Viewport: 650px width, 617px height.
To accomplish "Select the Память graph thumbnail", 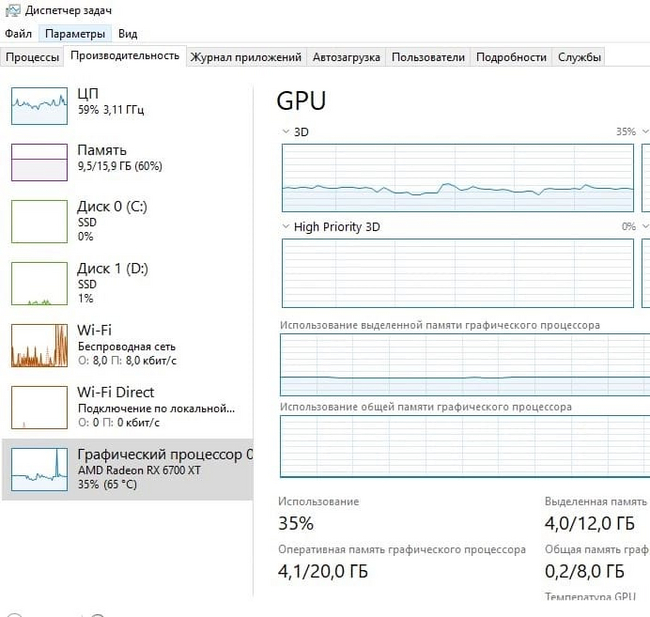I will 39,161.
